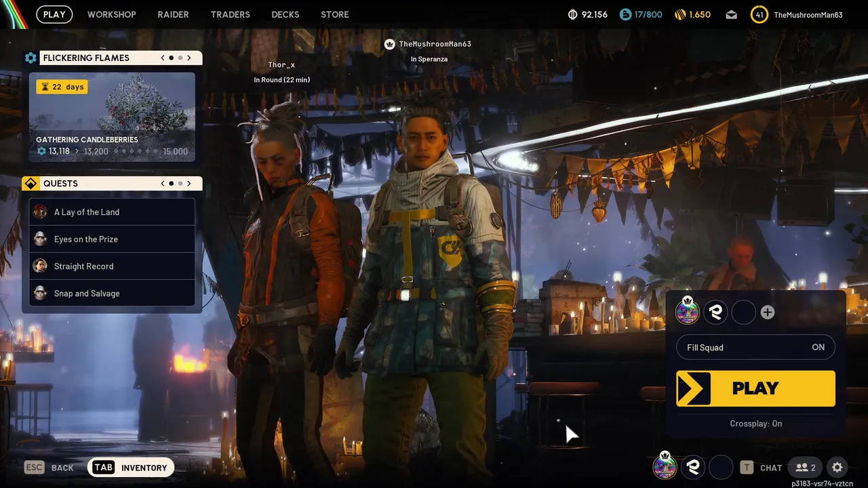Open INVENTORY with TAB button
The height and width of the screenshot is (488, 868).
pos(131,468)
